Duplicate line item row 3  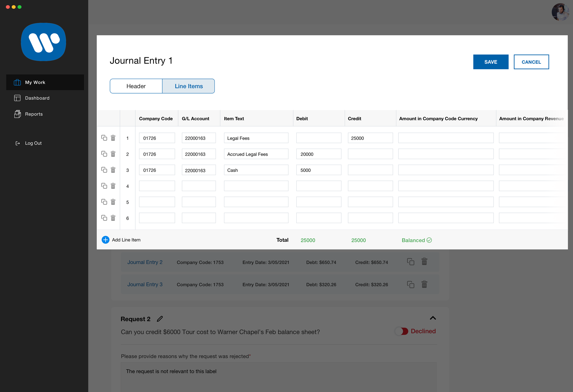point(104,170)
